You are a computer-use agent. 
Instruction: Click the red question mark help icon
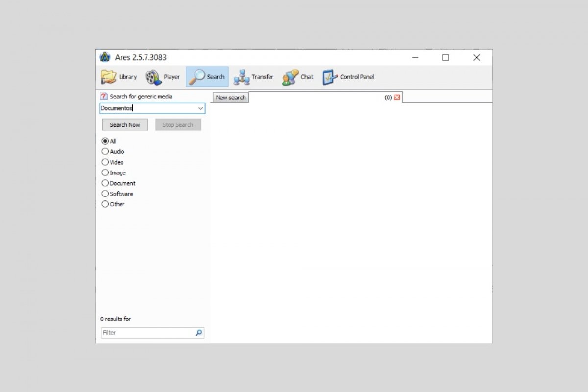click(104, 97)
